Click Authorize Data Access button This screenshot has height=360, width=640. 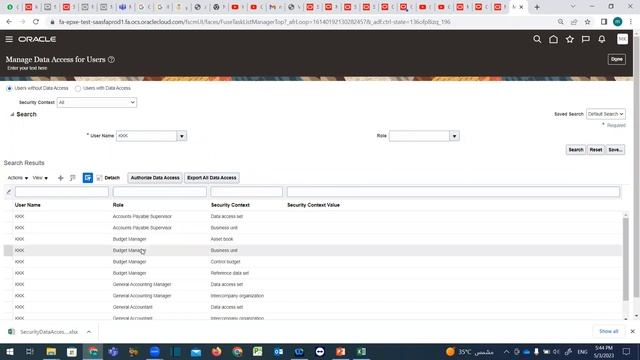[x=155, y=178]
